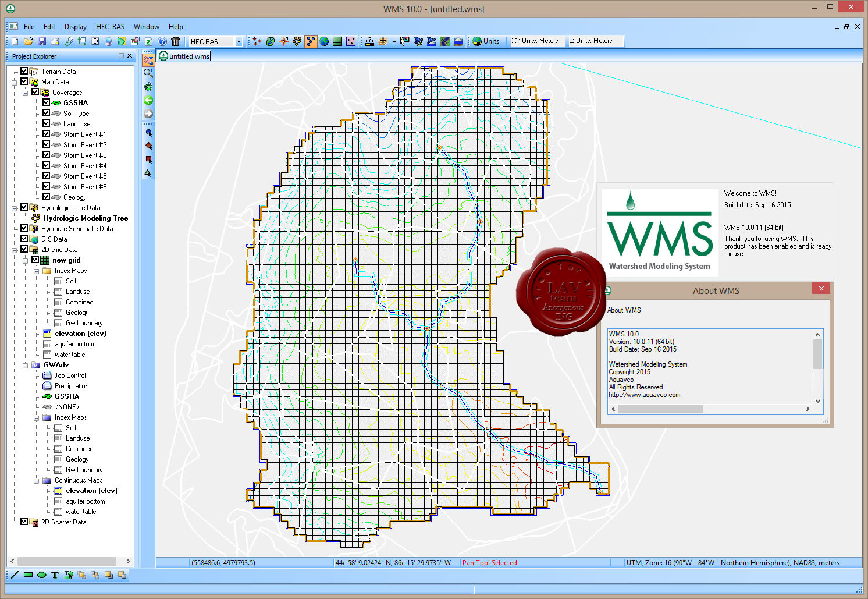Image resolution: width=868 pixels, height=599 pixels.
Task: Select the Job Control item
Action: click(70, 375)
